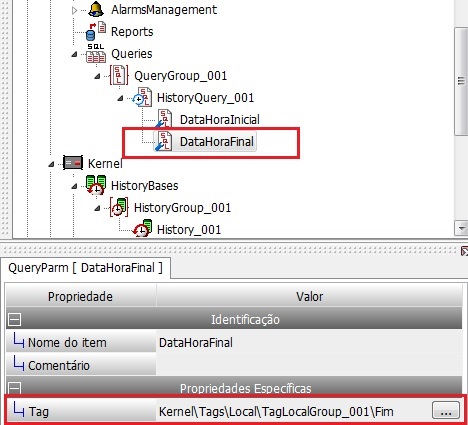Collapse the QueryGroup_001 node

pyautogui.click(x=97, y=76)
